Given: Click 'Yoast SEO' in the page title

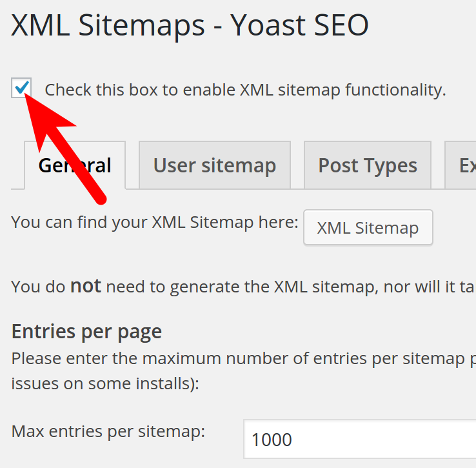Looking at the screenshot, I should coord(299,26).
